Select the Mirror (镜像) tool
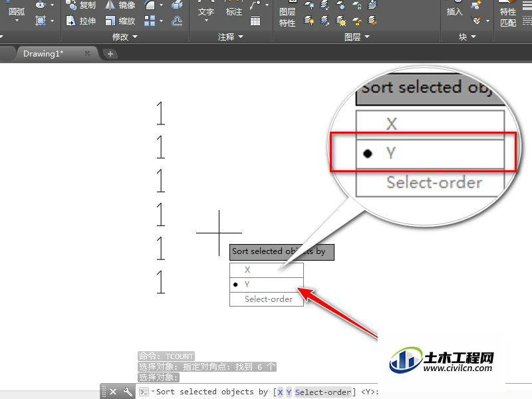532x399 pixels. pyautogui.click(x=120, y=5)
